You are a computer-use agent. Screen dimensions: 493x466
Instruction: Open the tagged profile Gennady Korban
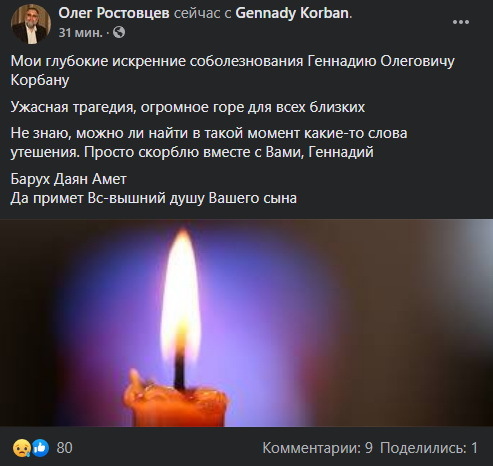[x=292, y=13]
